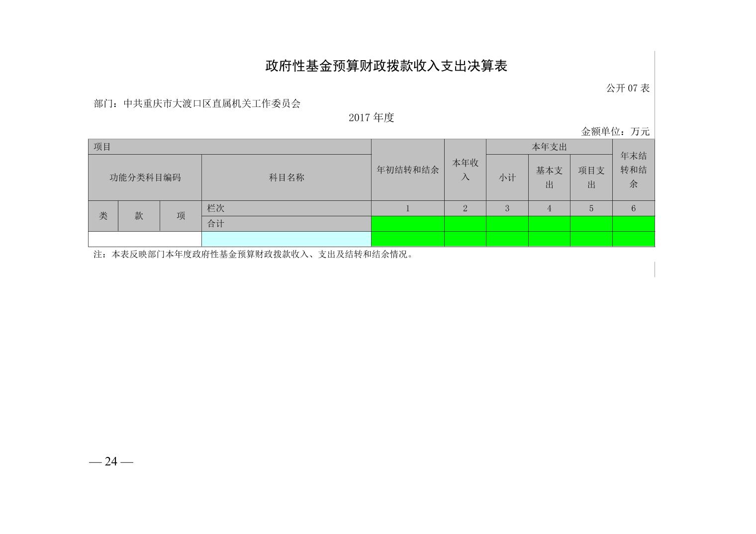Image resolution: width=756 pixels, height=534 pixels.
Task: Click the page number 24 footer
Action: (x=111, y=462)
